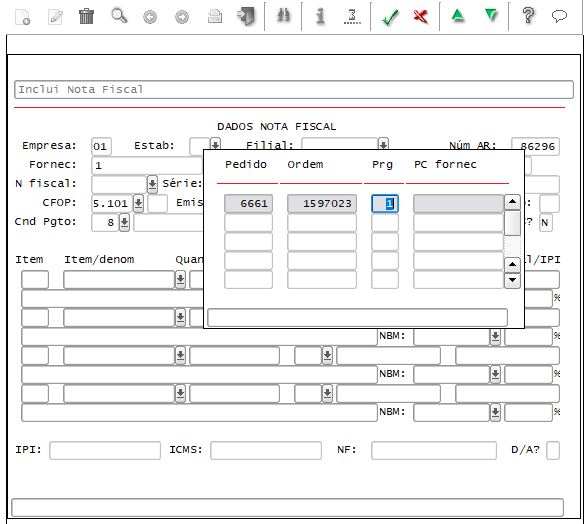Click the hourglass icon in toolbar

tap(352, 17)
